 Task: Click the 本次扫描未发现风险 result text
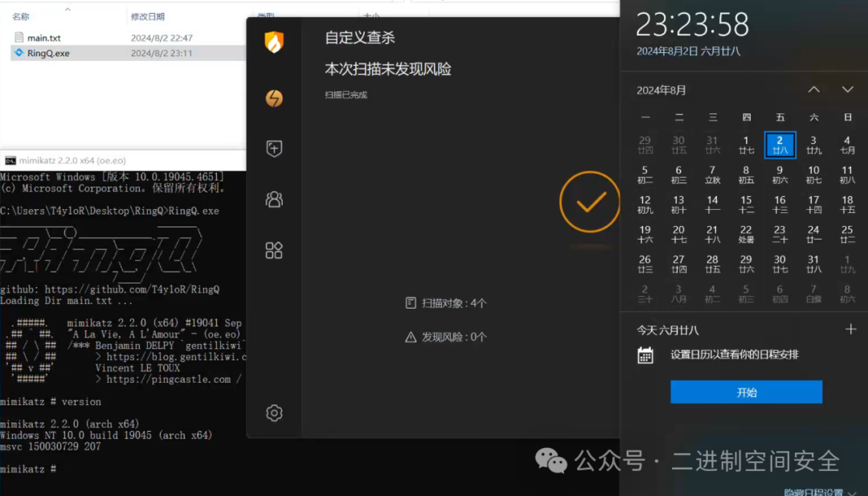point(388,69)
